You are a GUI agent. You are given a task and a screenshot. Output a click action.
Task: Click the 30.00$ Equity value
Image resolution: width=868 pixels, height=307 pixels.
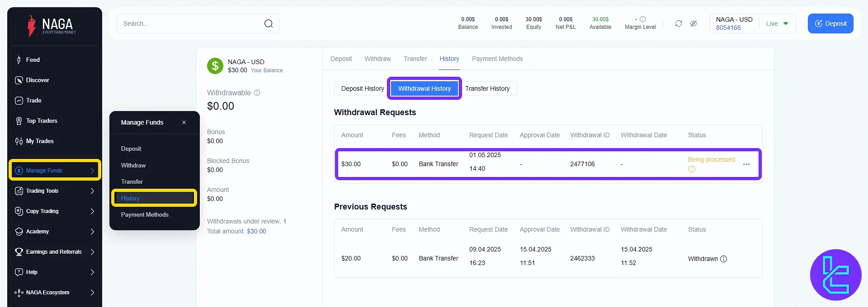coord(533,19)
